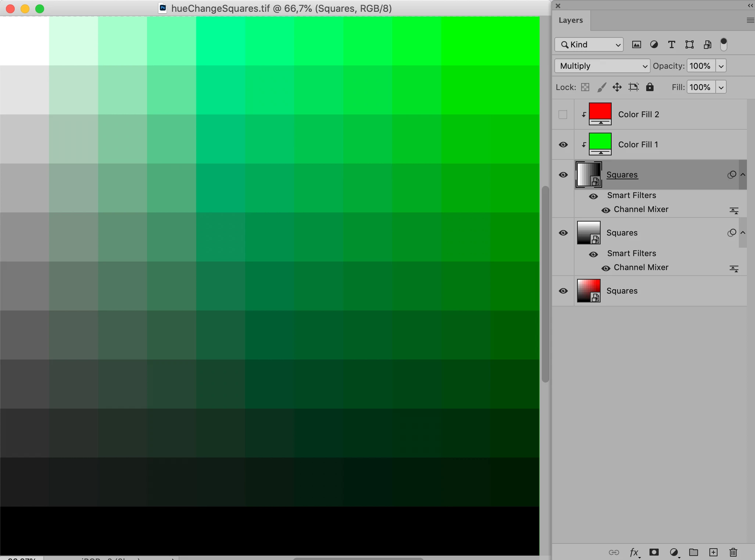Click the delete layer trash icon

pos(733,552)
